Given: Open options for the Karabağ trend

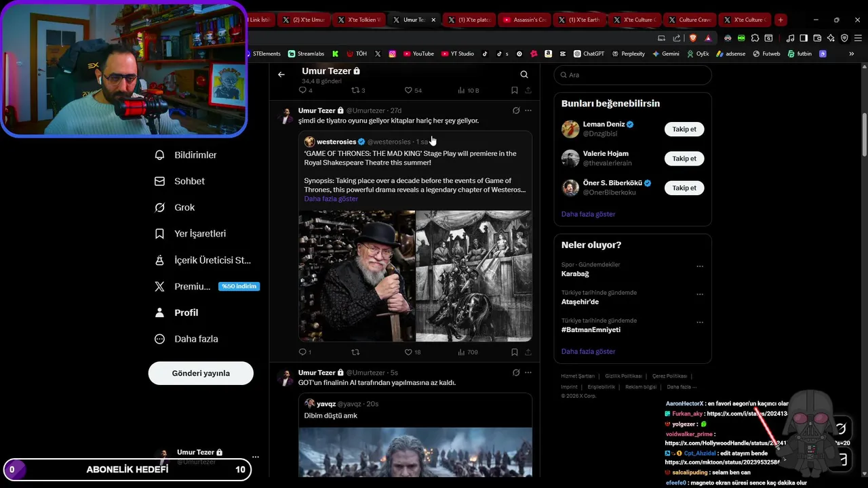Looking at the screenshot, I should click(700, 266).
